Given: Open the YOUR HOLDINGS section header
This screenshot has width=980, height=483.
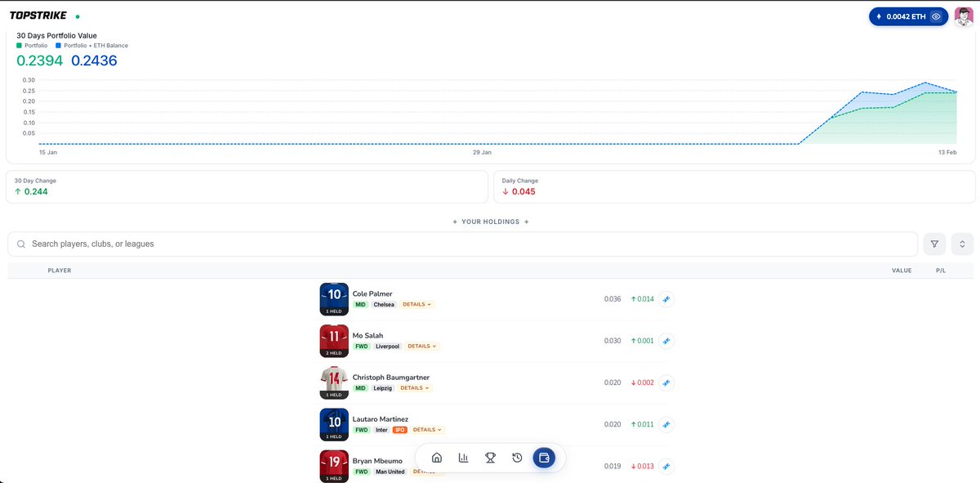Looking at the screenshot, I should point(490,221).
